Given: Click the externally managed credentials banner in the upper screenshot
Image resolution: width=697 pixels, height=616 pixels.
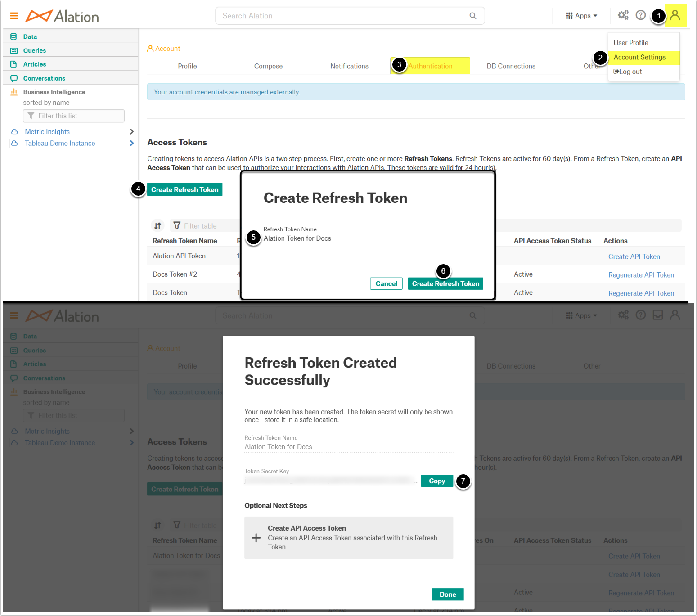Looking at the screenshot, I should coord(416,92).
